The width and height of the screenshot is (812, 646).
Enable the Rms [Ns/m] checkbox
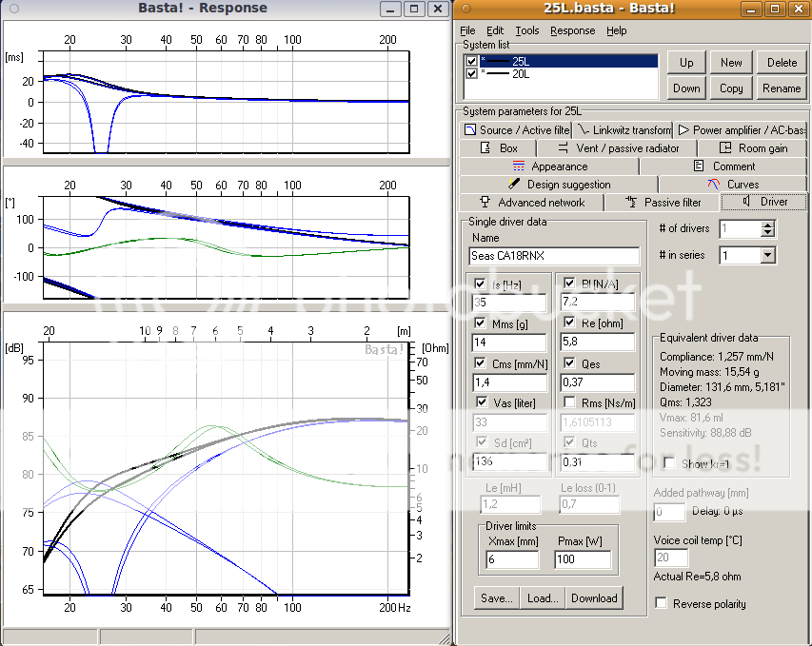click(569, 402)
